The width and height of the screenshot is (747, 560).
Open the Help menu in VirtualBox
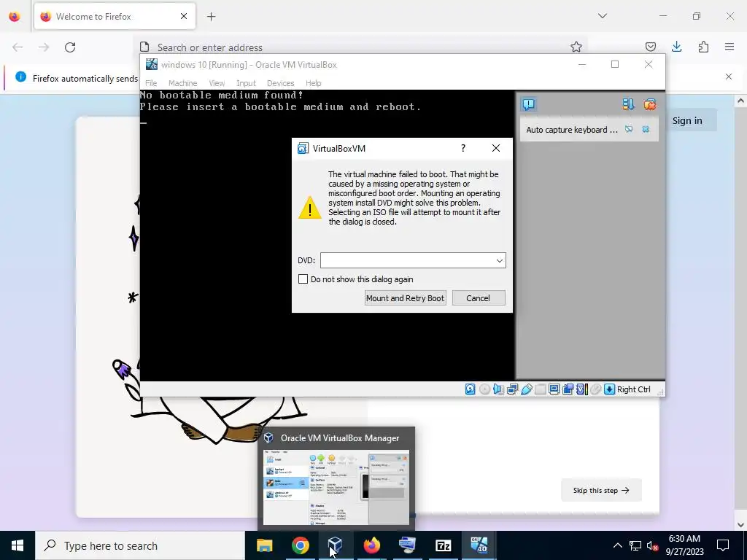tap(314, 83)
